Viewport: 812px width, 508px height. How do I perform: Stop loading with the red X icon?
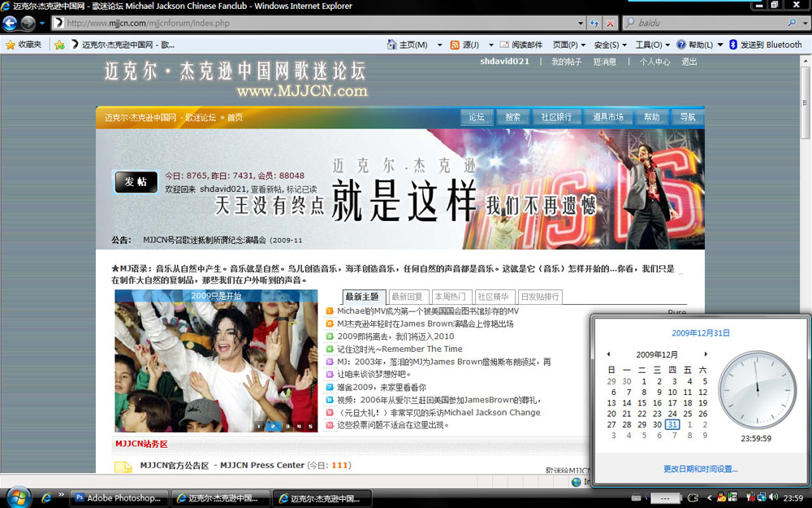click(x=611, y=24)
